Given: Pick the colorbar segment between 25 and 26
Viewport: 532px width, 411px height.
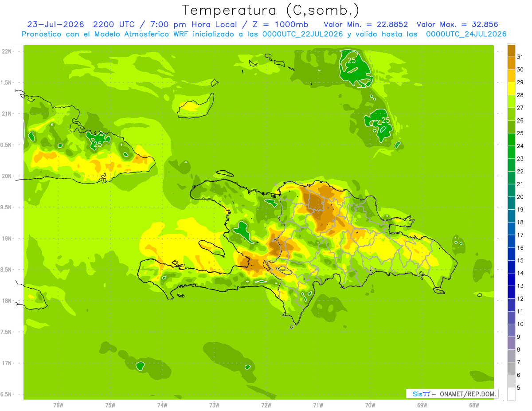Looking at the screenshot, I should (x=511, y=127).
